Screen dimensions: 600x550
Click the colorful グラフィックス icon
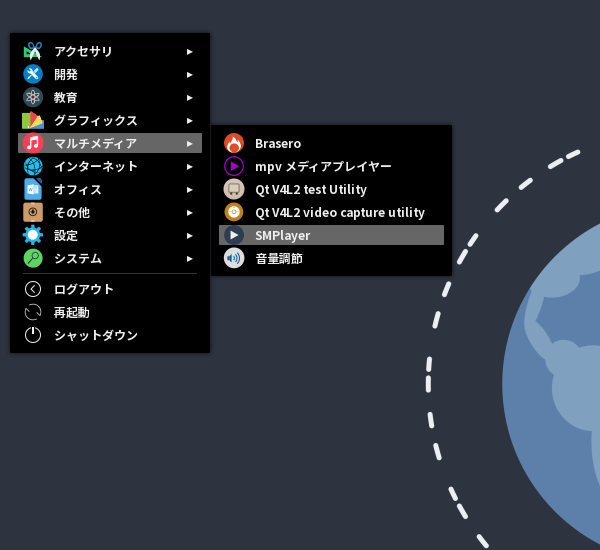[x=33, y=120]
